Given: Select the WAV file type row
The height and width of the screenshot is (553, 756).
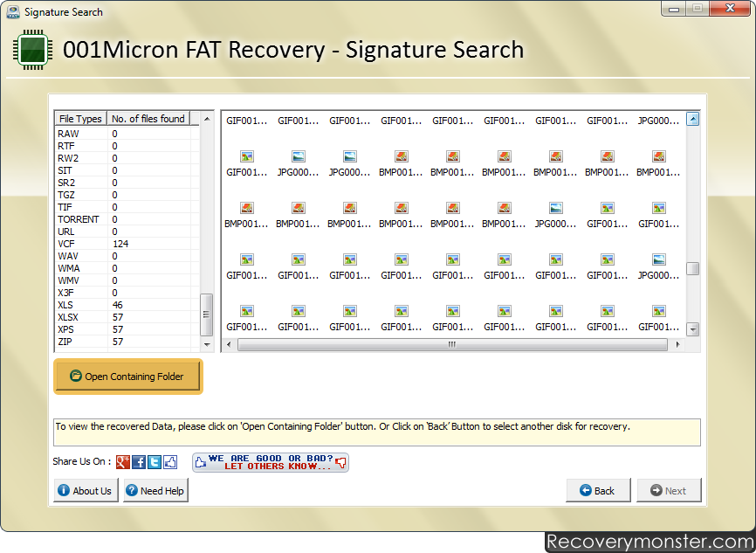Looking at the screenshot, I should [127, 256].
